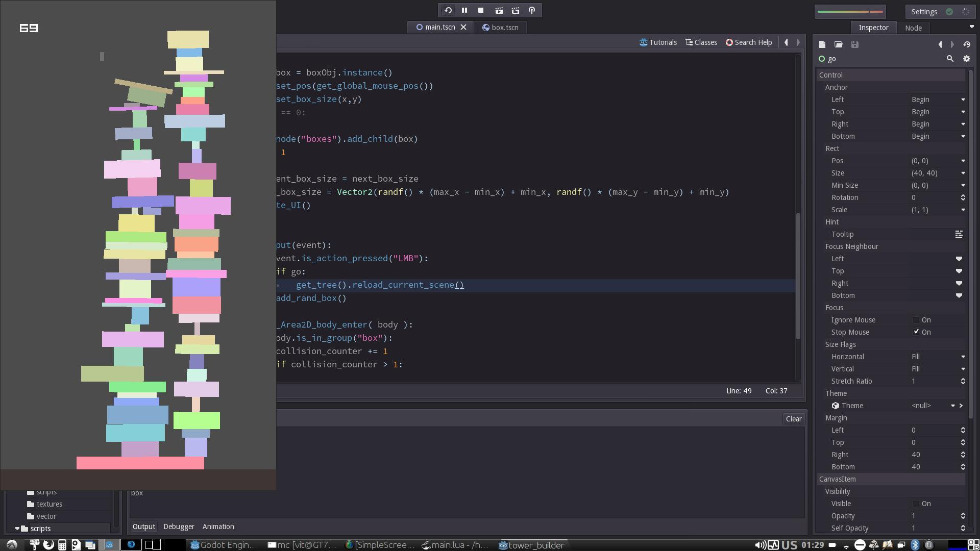Open Inspector object history icon

[967, 44]
